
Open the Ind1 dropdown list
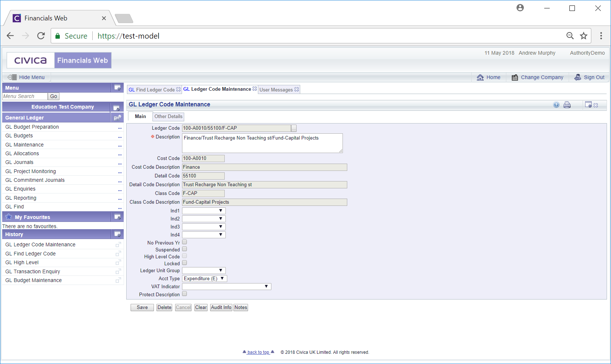coord(204,211)
